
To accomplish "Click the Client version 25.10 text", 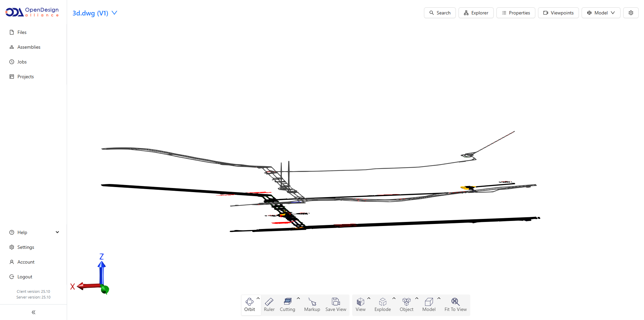I will (34, 291).
